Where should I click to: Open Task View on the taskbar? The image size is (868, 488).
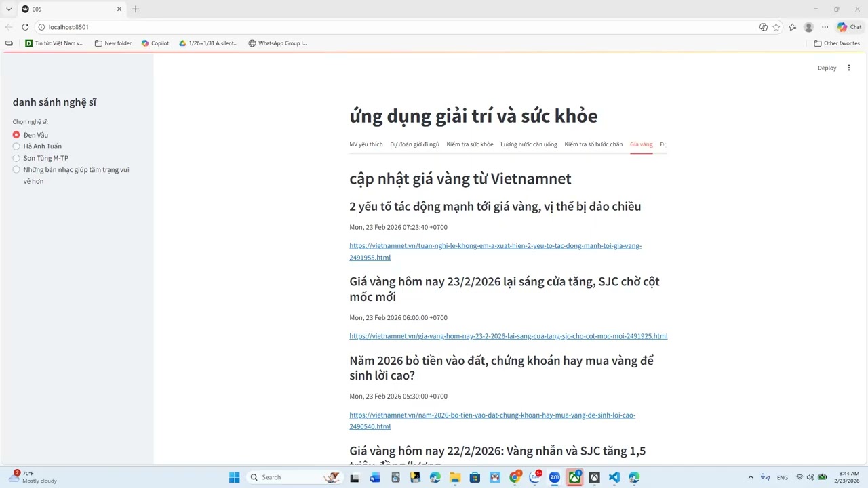click(x=354, y=477)
